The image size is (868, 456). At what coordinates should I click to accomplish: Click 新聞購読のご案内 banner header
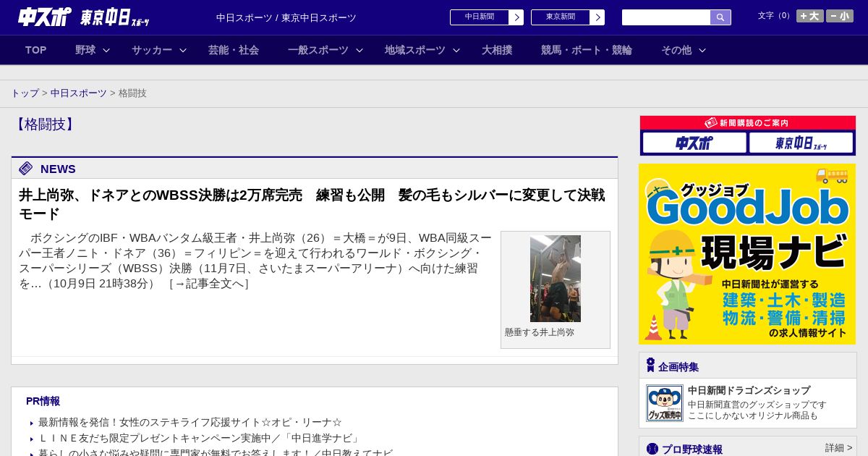tap(748, 123)
